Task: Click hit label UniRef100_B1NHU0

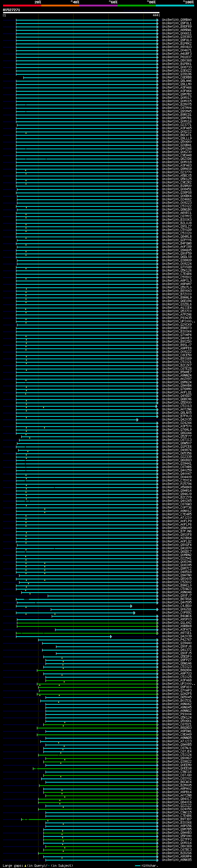Action: click(177, 186)
